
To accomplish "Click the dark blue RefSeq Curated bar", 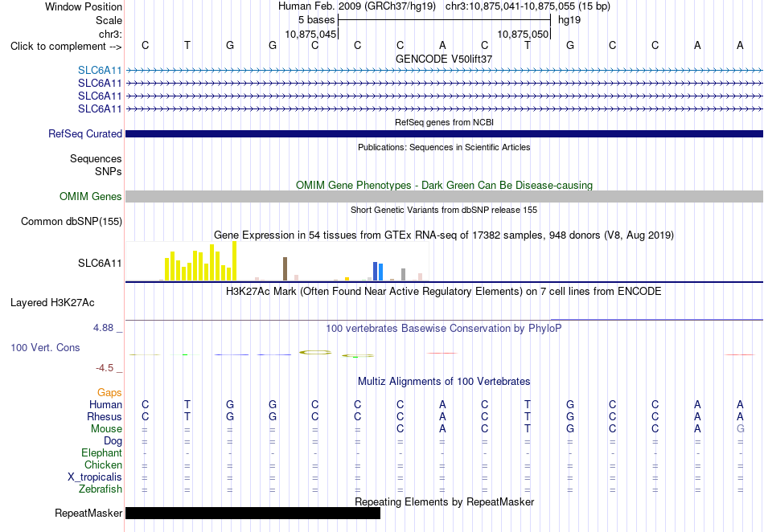I will click(444, 134).
